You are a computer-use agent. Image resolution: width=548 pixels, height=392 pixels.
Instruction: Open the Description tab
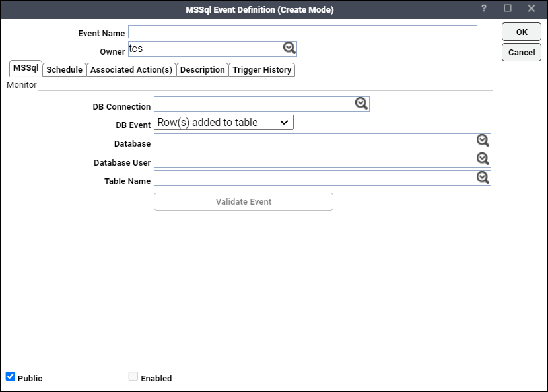(x=202, y=69)
